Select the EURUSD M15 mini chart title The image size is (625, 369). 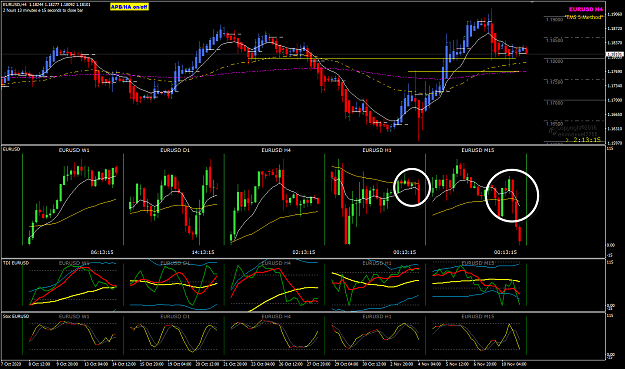click(x=478, y=150)
